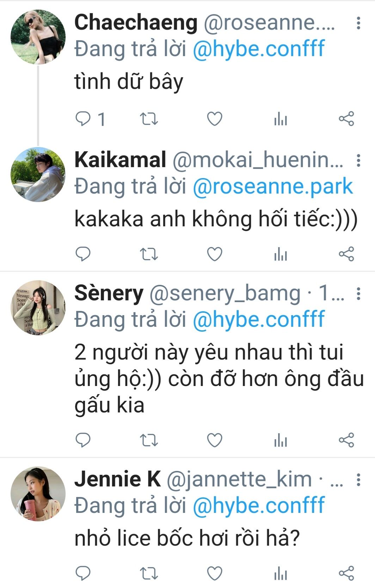
Task: Open more options for Sènery's tweet
Action: tap(358, 293)
